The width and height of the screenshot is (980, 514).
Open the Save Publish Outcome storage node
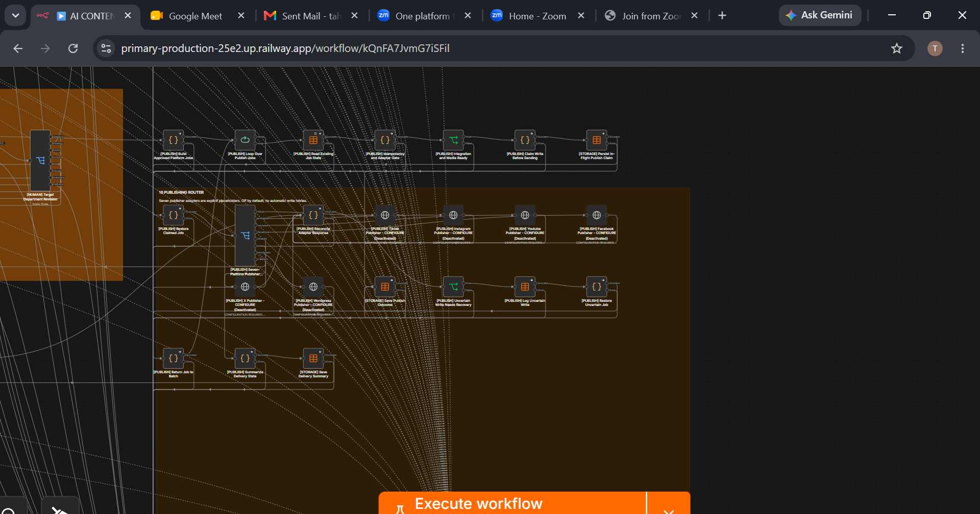385,287
